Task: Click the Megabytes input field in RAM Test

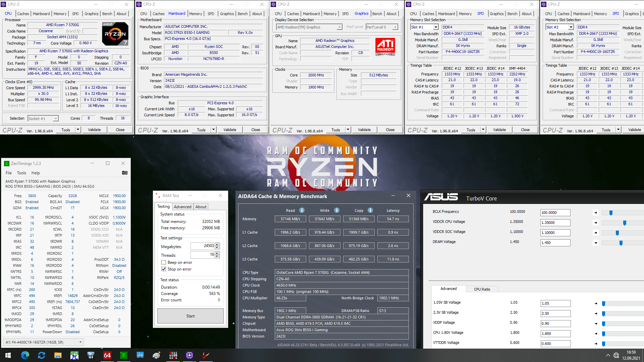Action: coord(202,246)
